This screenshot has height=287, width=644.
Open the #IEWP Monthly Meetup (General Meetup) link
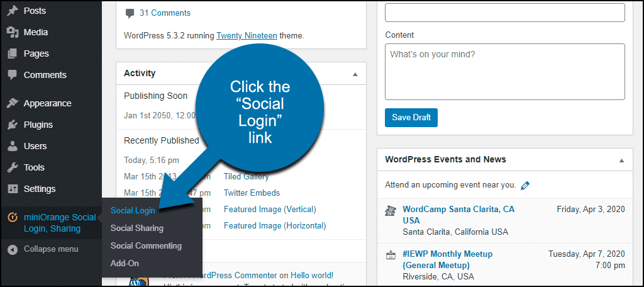click(447, 260)
